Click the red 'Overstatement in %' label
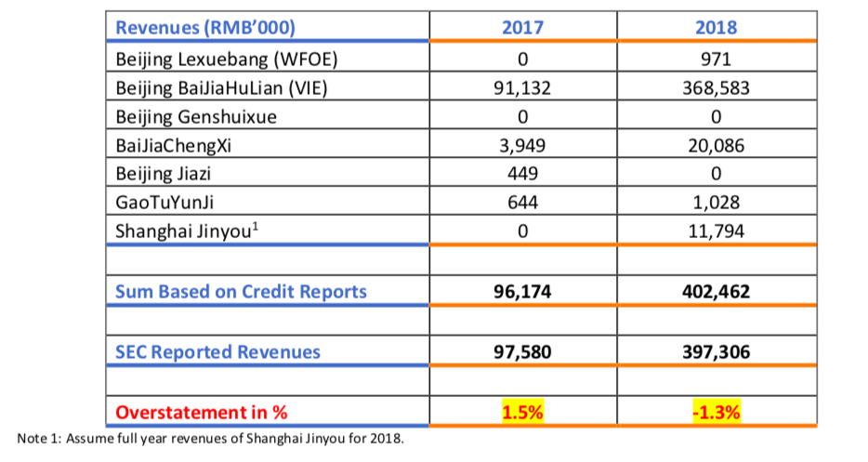The height and width of the screenshot is (462, 868). tap(202, 412)
